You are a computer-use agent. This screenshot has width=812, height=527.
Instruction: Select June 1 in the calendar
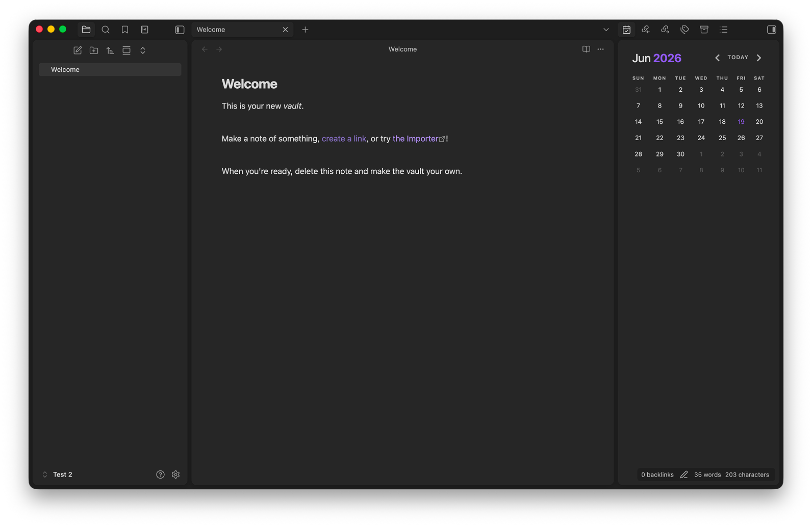659,90
